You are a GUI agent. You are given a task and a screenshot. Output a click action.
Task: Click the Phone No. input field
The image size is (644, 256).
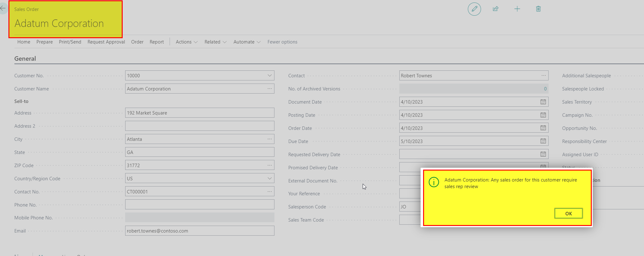click(x=200, y=204)
